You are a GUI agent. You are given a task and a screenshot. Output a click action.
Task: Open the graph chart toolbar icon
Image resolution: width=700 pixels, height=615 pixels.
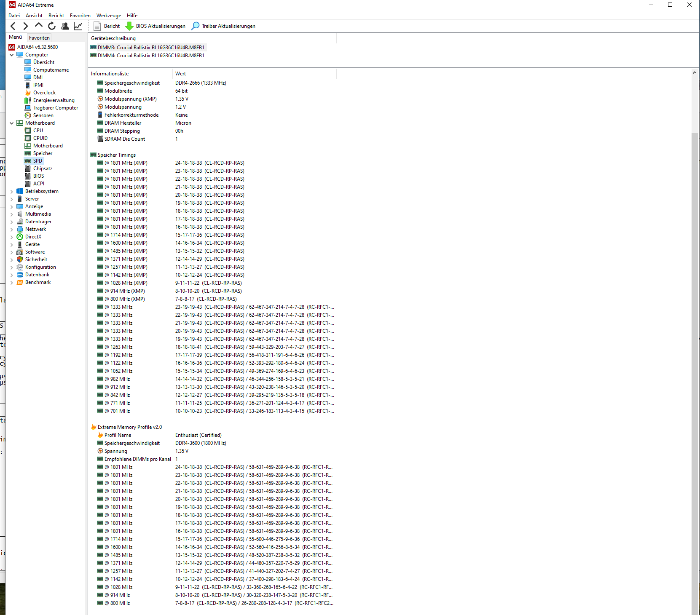[78, 26]
